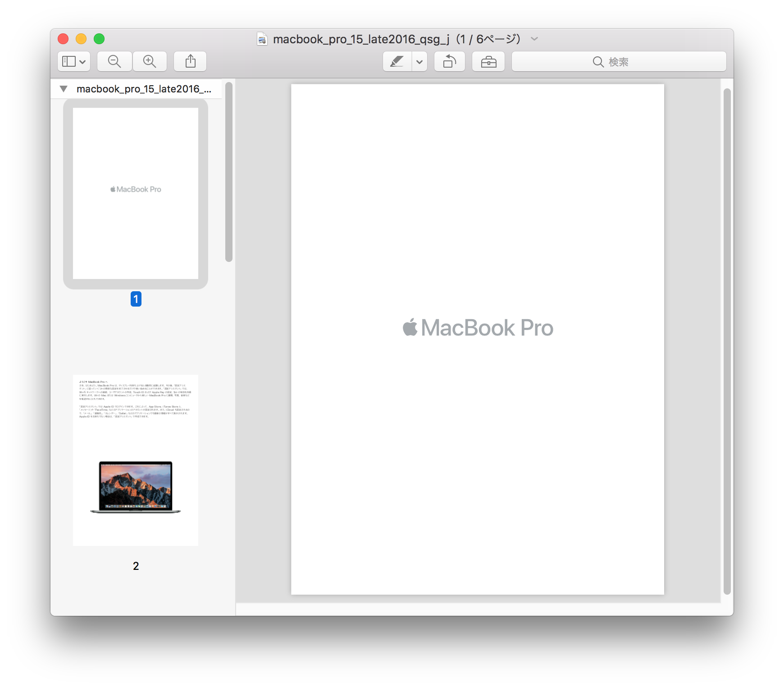Image resolution: width=784 pixels, height=688 pixels.
Task: Minimize the window with the yellow button
Action: click(81, 39)
